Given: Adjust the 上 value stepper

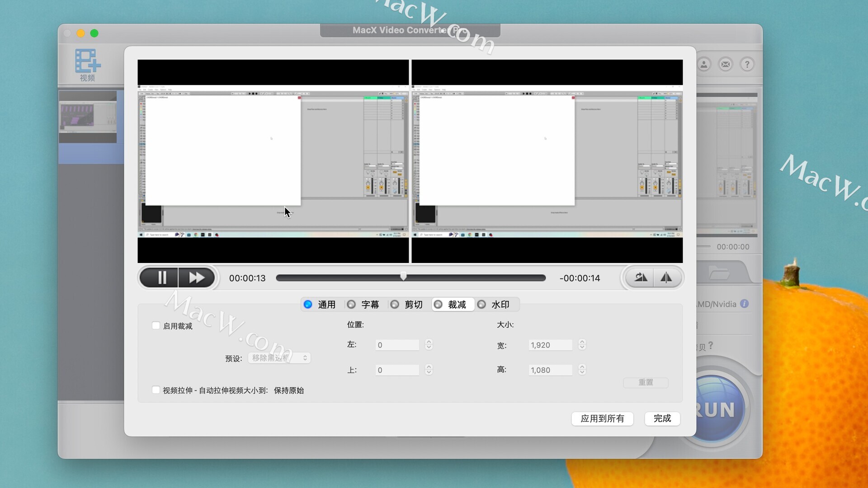Looking at the screenshot, I should point(429,370).
